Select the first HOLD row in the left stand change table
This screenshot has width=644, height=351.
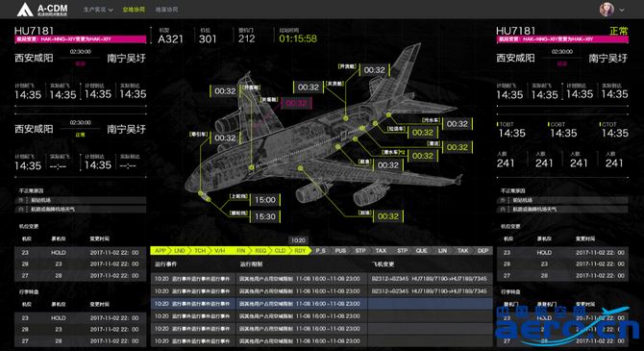click(81, 252)
